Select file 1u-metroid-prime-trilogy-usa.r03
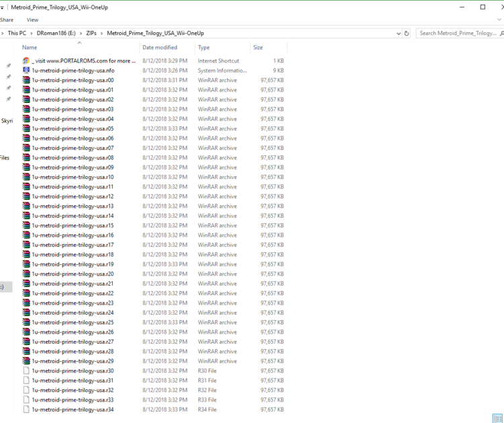 tap(73, 109)
